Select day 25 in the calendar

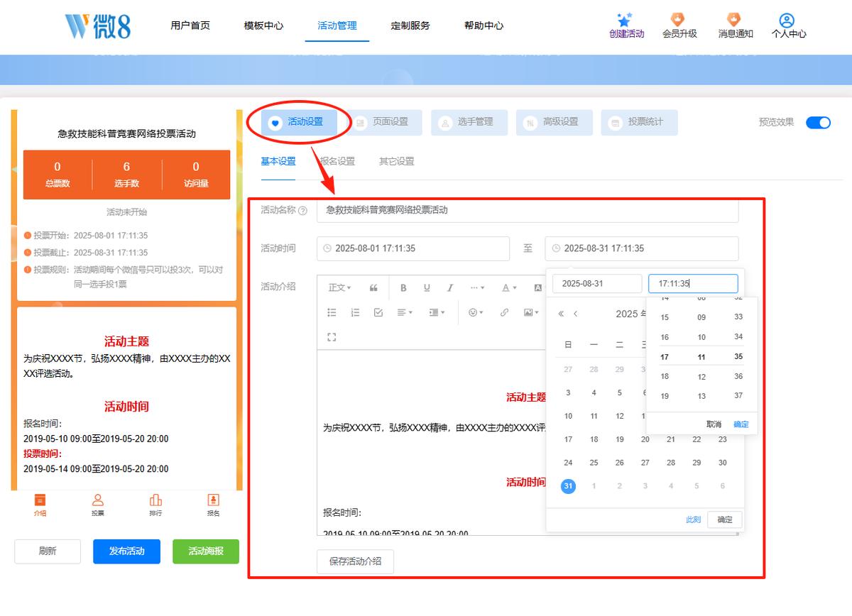coord(594,463)
